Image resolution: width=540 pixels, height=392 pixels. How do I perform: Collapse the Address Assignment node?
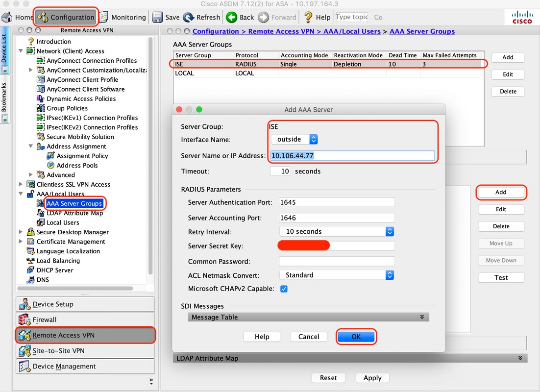pos(31,147)
